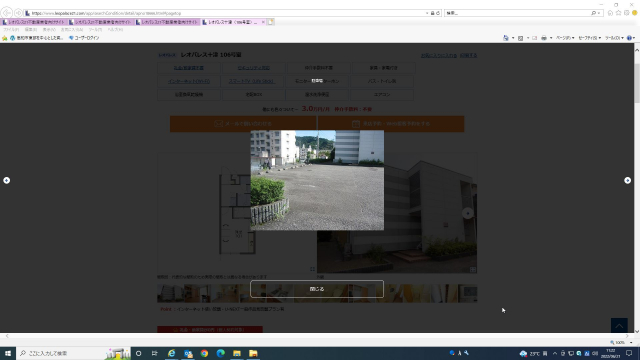
Task: Close the photo popup with 閉じる button
Action: [x=317, y=289]
